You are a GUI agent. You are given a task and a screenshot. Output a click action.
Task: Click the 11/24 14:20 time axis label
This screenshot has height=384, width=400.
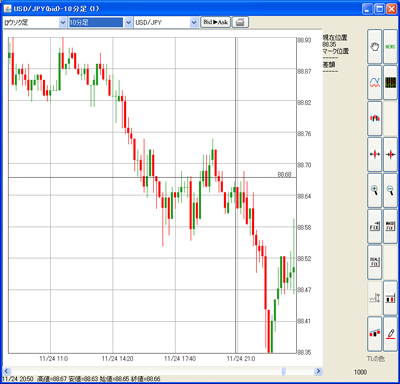pos(117,359)
